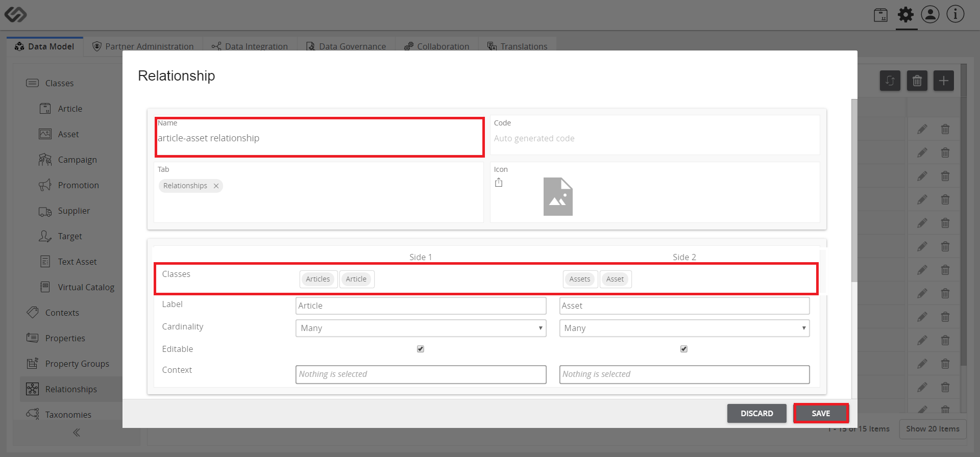Image resolution: width=980 pixels, height=457 pixels.
Task: Click the Side 2 Label input
Action: tap(684, 306)
